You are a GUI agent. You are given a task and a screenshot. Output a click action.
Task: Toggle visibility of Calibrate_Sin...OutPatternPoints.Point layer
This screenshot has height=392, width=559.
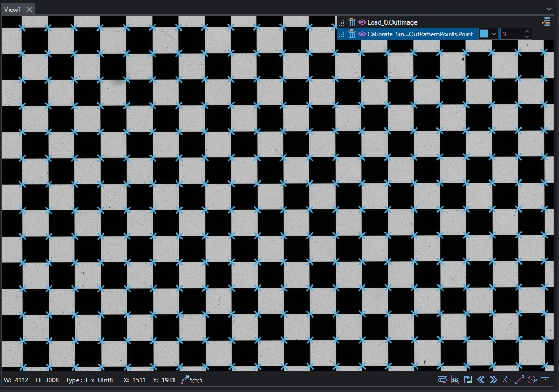pyautogui.click(x=362, y=34)
